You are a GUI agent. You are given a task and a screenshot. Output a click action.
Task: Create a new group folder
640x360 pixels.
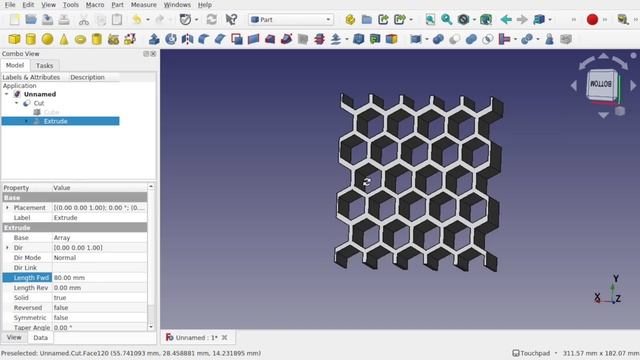point(367,20)
